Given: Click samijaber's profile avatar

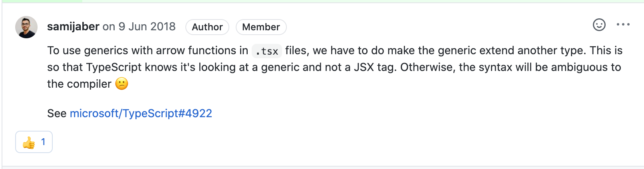Looking at the screenshot, I should pos(26,27).
